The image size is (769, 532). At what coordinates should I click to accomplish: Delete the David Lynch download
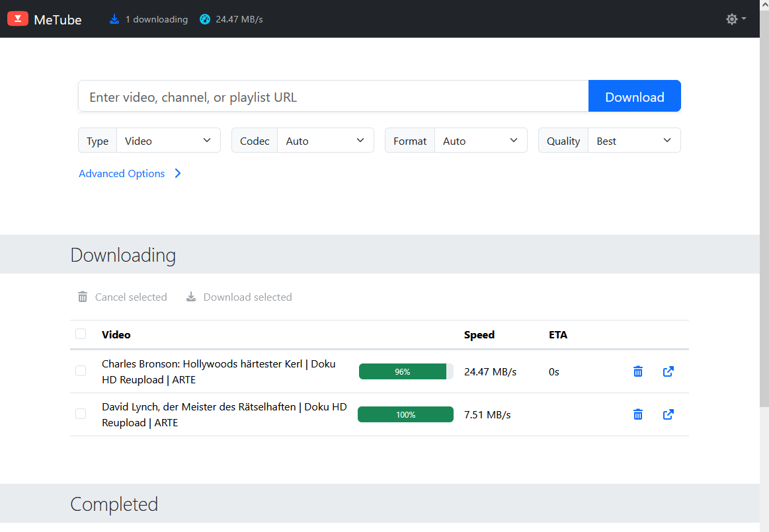click(638, 414)
